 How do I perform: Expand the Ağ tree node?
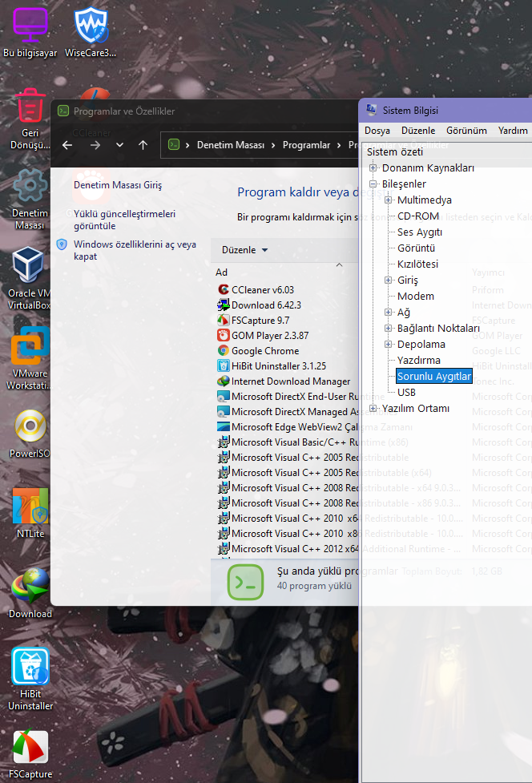click(389, 312)
